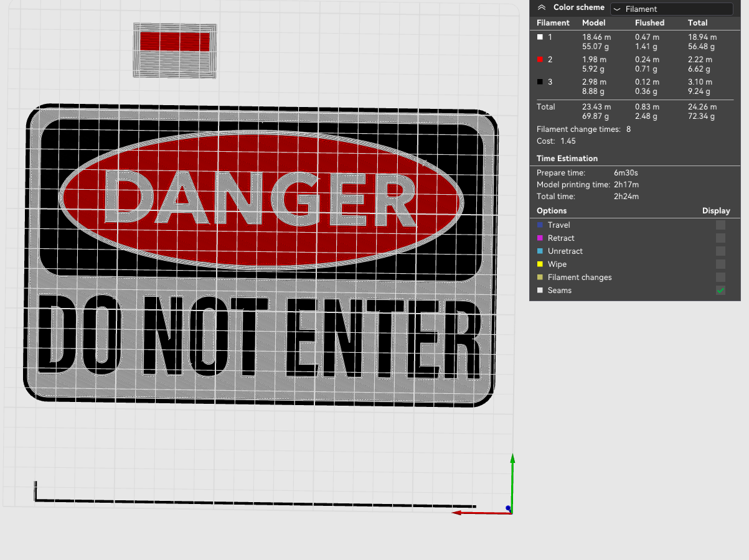The image size is (749, 560).
Task: Click the magenta Retract legend icon
Action: point(540,238)
